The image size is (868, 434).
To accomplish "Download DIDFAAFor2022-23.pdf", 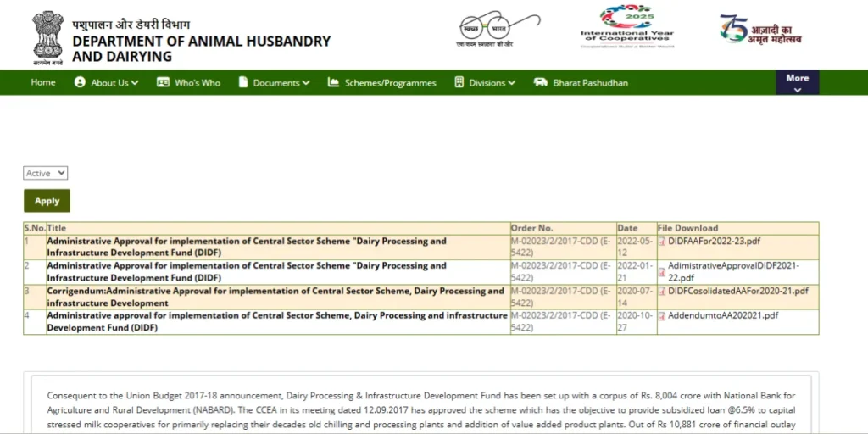I will pos(715,242).
